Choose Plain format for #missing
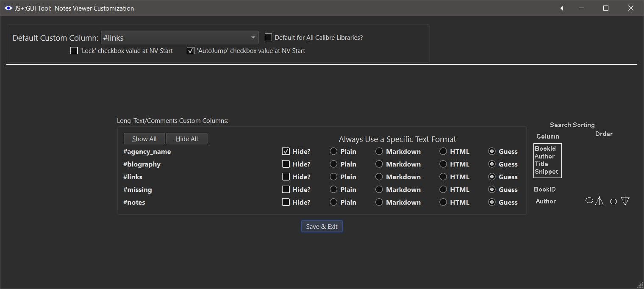The height and width of the screenshot is (289, 644). 333,189
